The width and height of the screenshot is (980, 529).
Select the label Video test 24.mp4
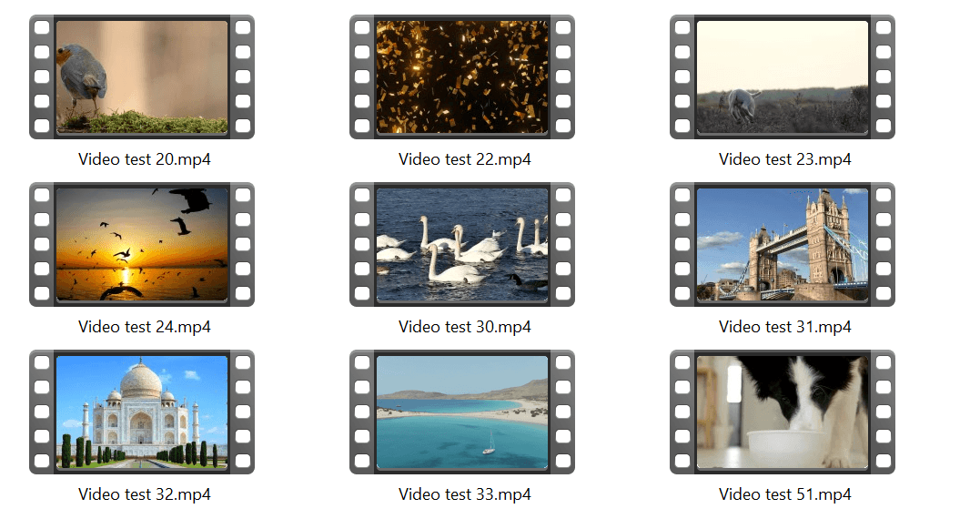145,327
